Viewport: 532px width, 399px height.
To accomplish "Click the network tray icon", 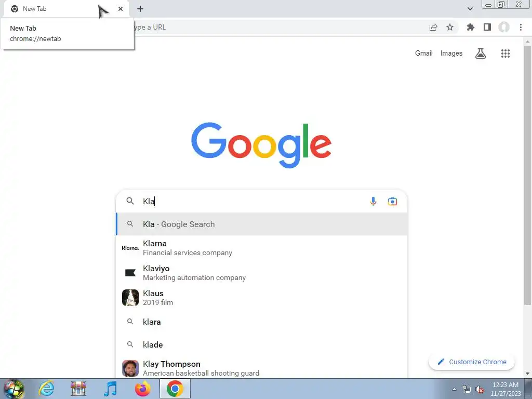I will [467, 390].
